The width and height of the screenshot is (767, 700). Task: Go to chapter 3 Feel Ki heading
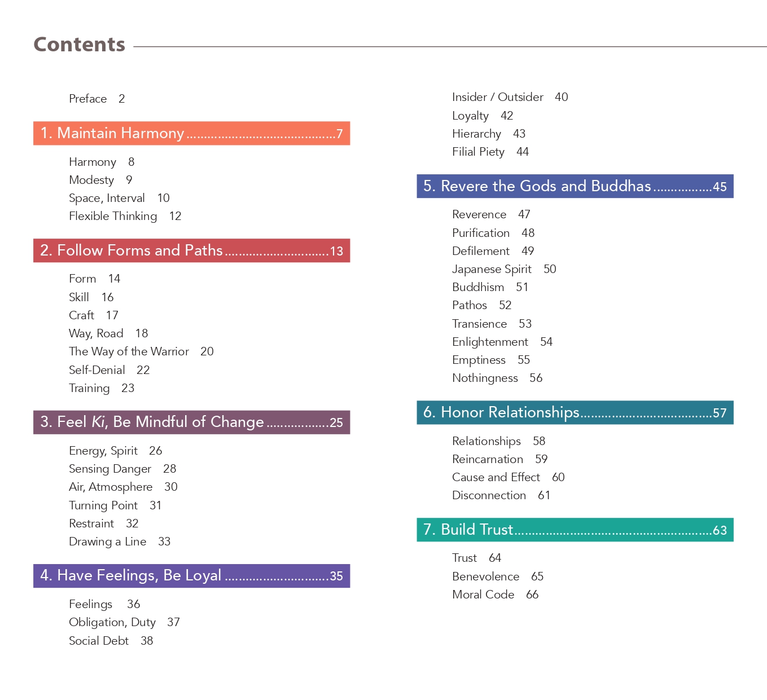pos(191,422)
